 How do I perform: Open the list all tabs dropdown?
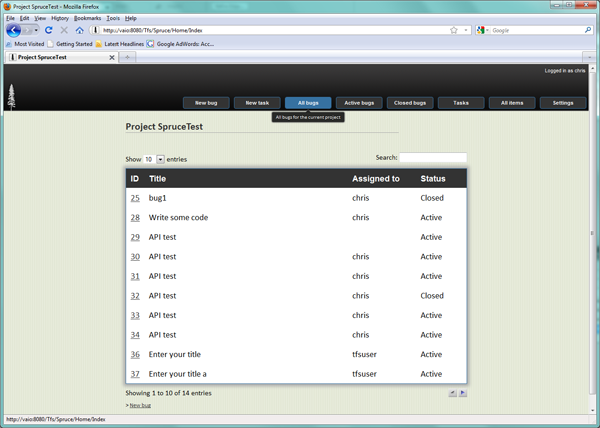(x=589, y=57)
